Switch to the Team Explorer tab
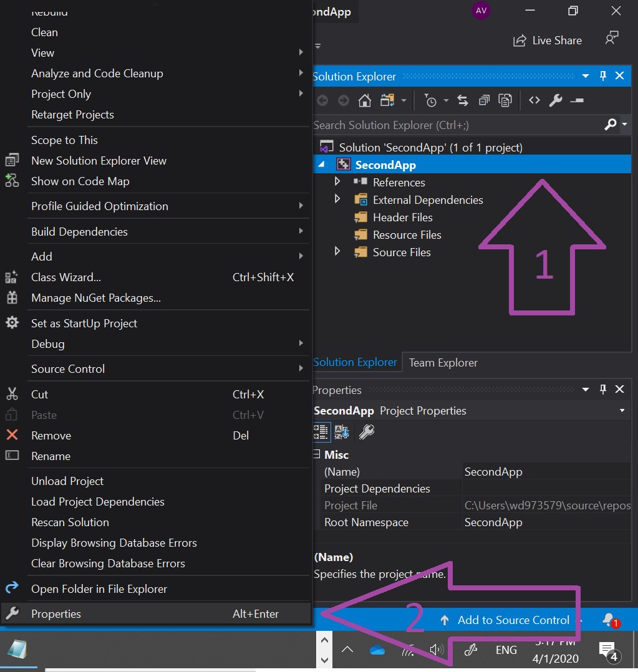The height and width of the screenshot is (672, 638). pos(443,363)
